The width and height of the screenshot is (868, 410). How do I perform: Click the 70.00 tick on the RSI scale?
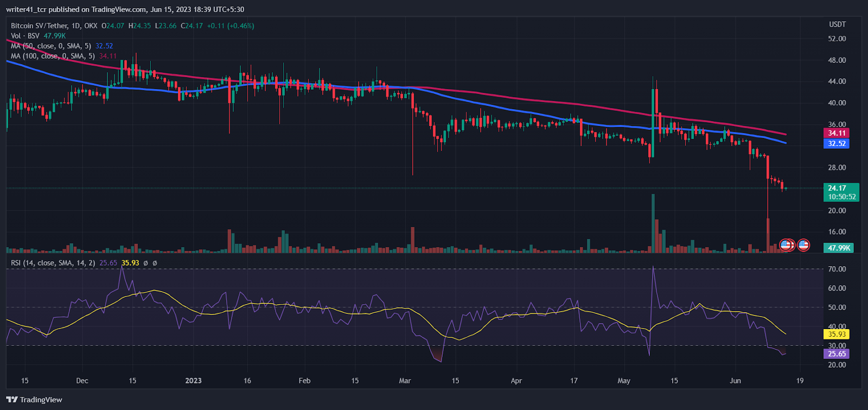837,269
